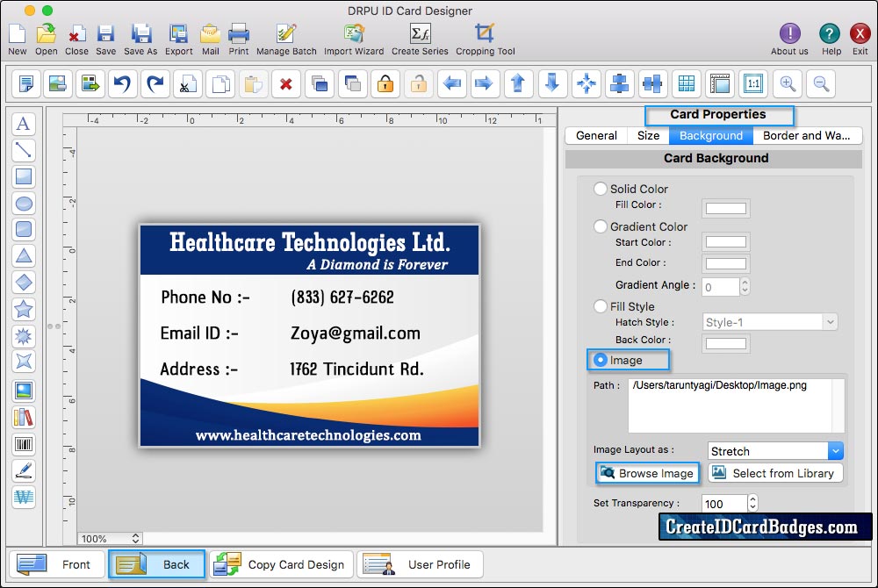Move object left with left arrow

click(452, 84)
